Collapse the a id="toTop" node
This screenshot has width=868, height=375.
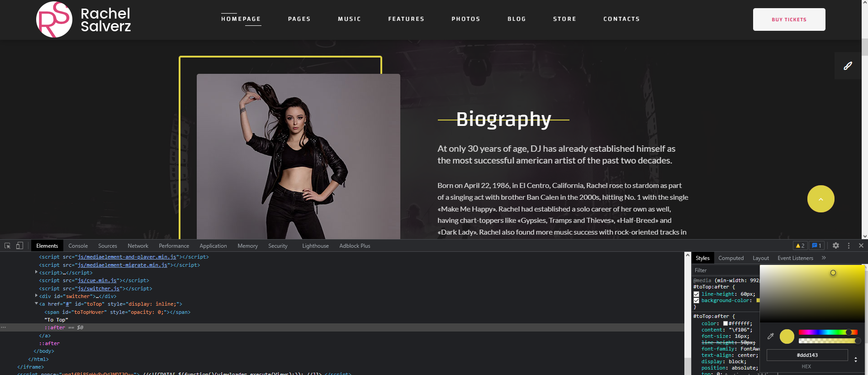click(x=36, y=304)
